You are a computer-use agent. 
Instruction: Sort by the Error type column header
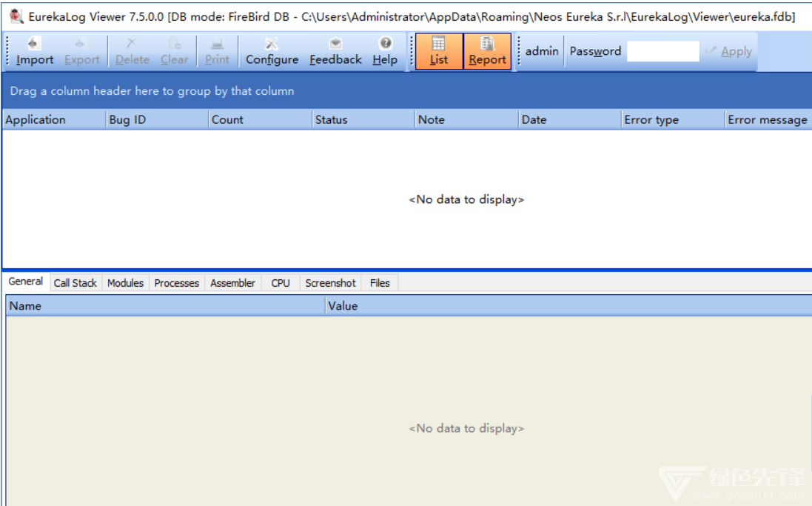coord(672,120)
